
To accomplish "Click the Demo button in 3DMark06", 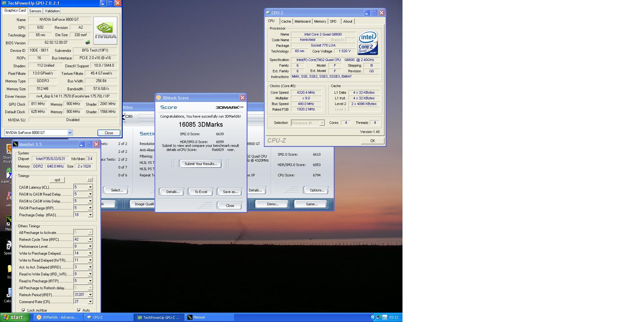I will (x=272, y=204).
